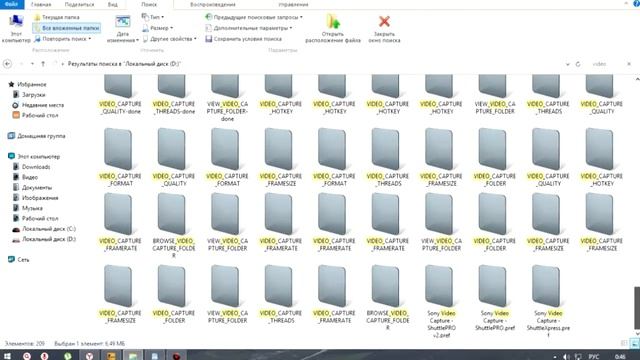Choose Текущая папка search scope
The image size is (640, 360).
click(x=57, y=17)
